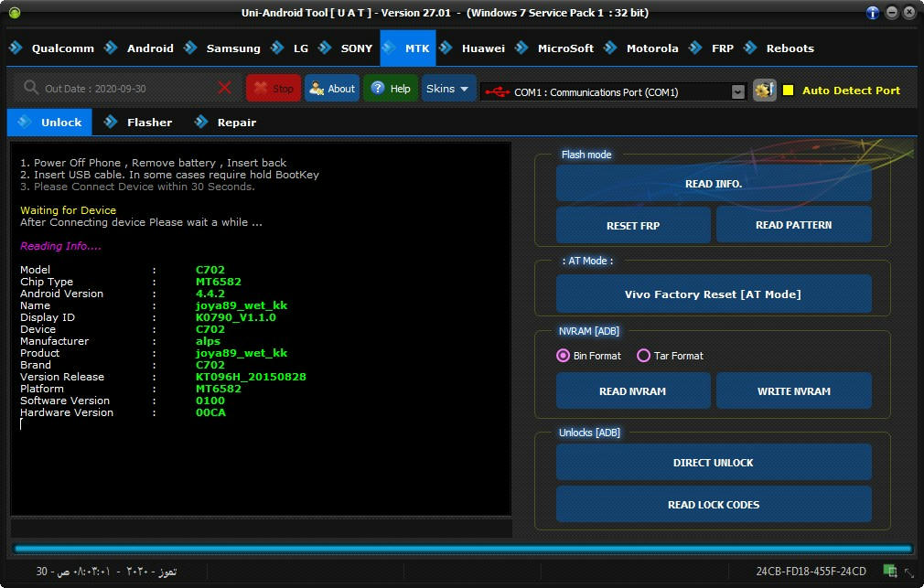The image size is (924, 588).
Task: Open the FRP tab
Action: pos(711,48)
